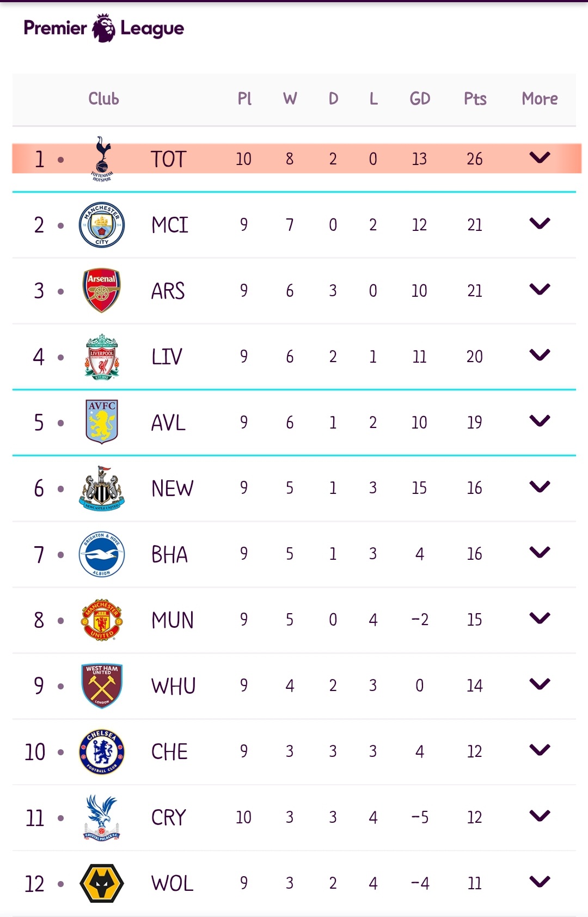The image size is (588, 917).
Task: Open the ARS team name link
Action: 168,291
